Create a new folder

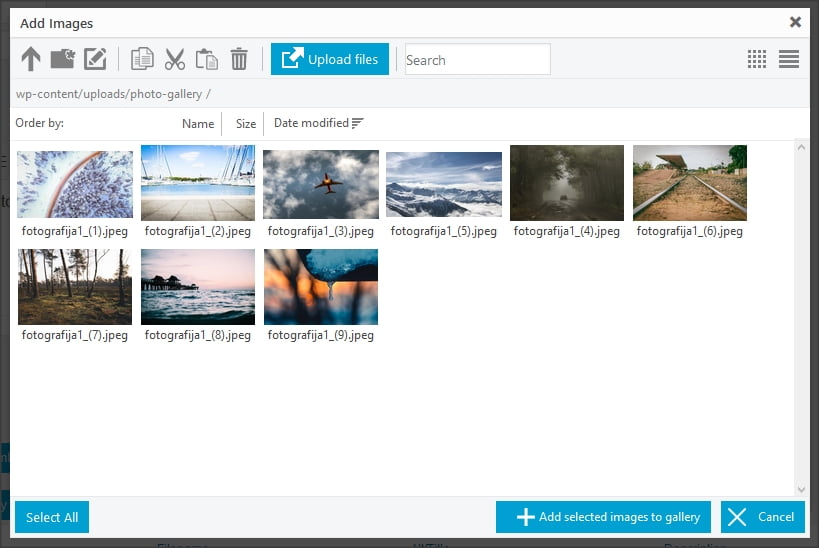click(x=63, y=59)
